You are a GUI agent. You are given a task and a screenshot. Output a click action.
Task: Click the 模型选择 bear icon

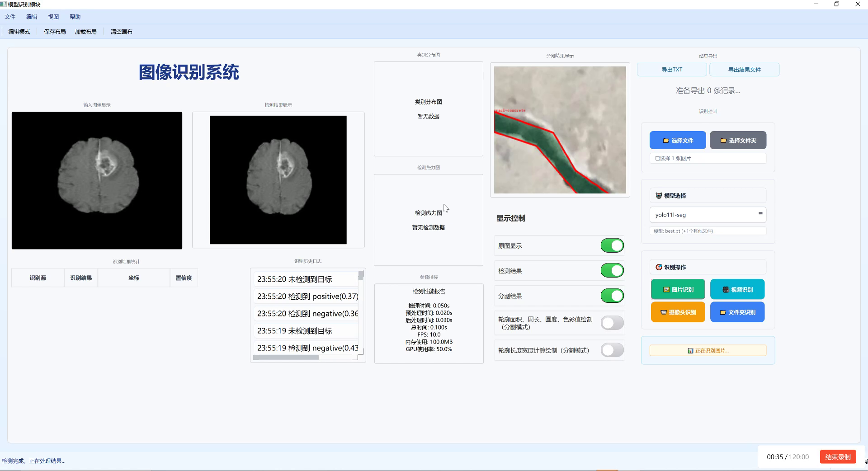point(659,196)
